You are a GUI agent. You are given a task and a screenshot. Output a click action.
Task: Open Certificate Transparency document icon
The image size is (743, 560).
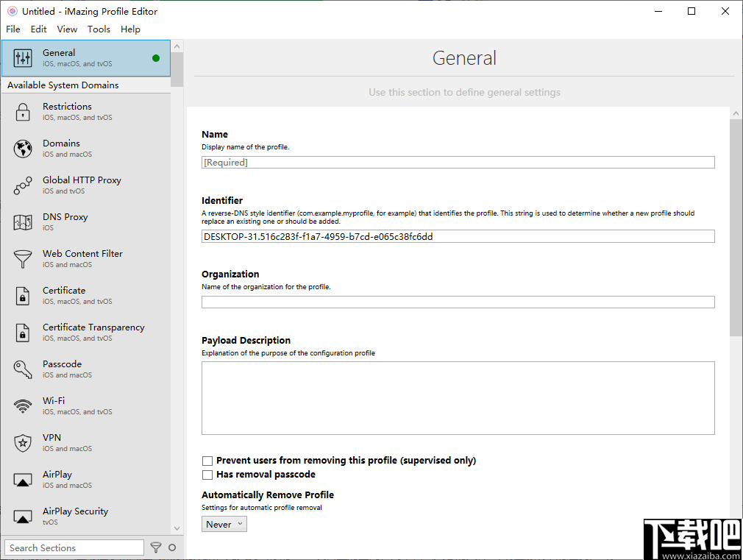[23, 333]
